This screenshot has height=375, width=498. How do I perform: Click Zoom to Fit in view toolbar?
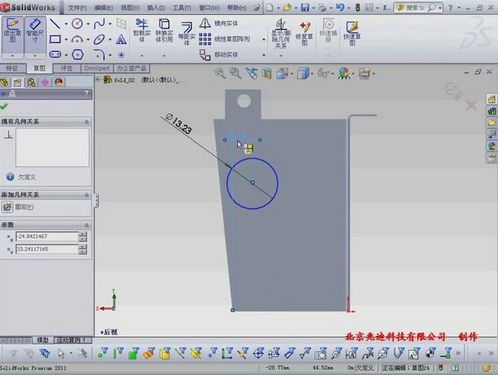[x=220, y=73]
